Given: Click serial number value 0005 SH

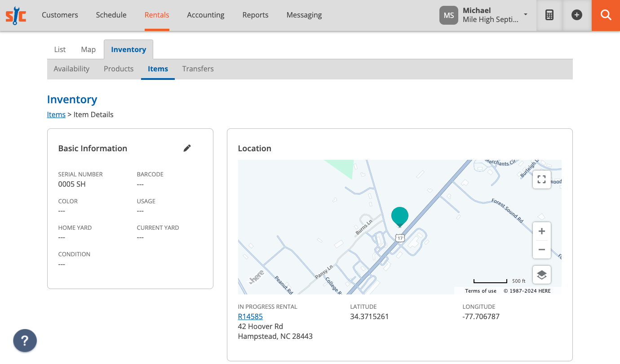Looking at the screenshot, I should 72,184.
